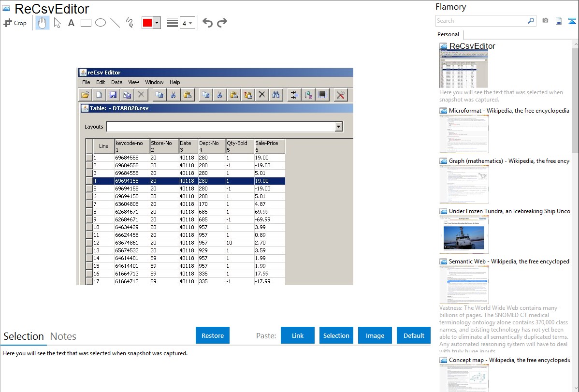Select the straight line tool
Screen dimensions: 579x392
115,23
